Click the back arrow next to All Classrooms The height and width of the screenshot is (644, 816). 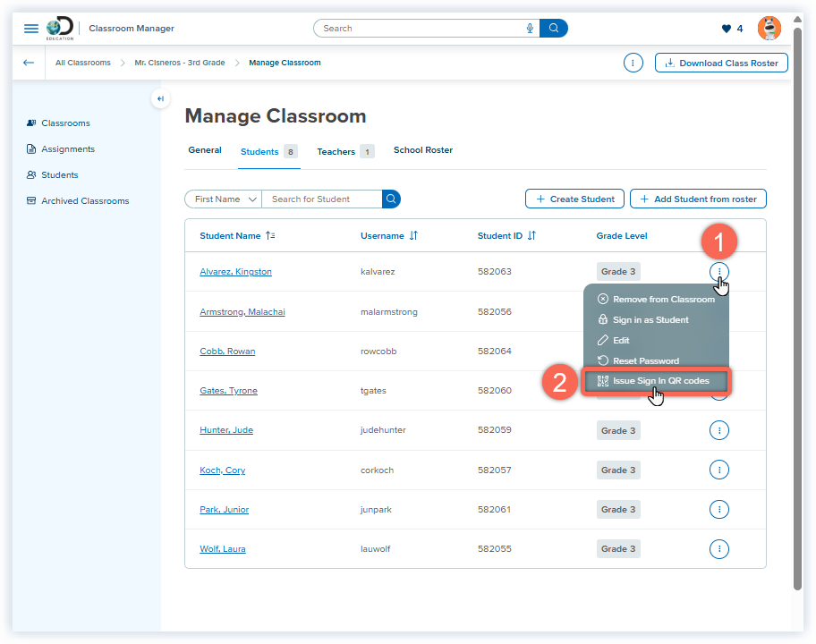(x=28, y=63)
